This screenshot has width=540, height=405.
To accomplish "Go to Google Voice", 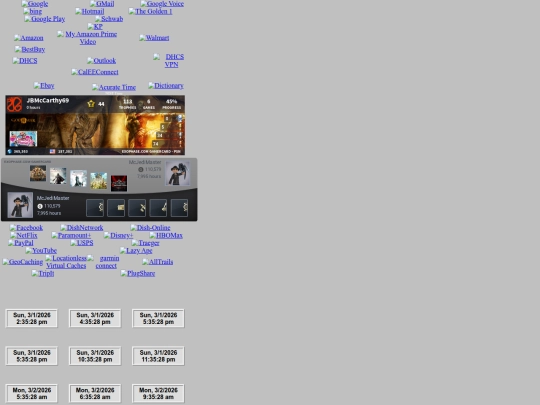I will [162, 4].
